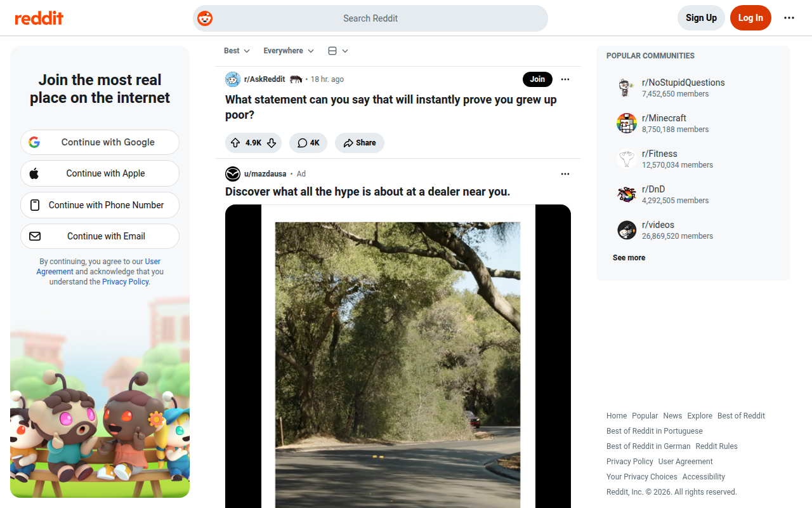812x508 pixels.
Task: Open the mazdausa ad options menu
Action: tap(565, 174)
